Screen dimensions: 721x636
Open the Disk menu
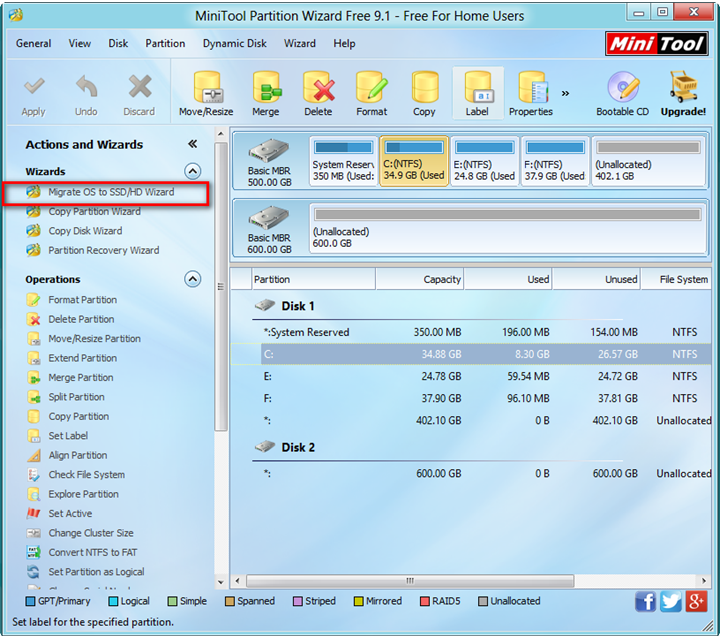[118, 44]
